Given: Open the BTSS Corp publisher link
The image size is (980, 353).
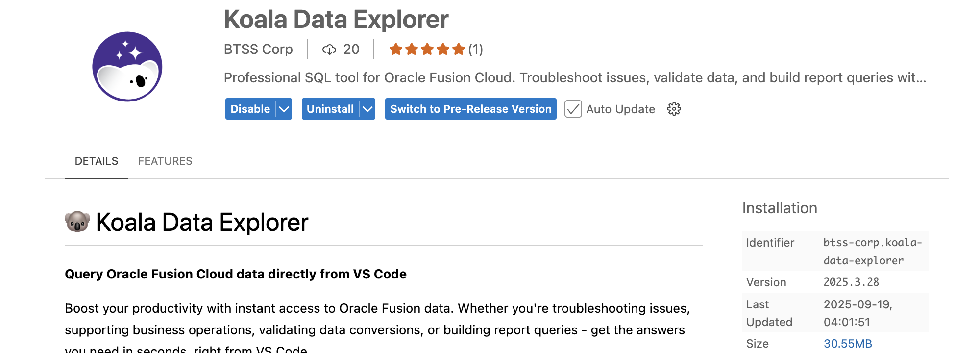Looking at the screenshot, I should (258, 50).
